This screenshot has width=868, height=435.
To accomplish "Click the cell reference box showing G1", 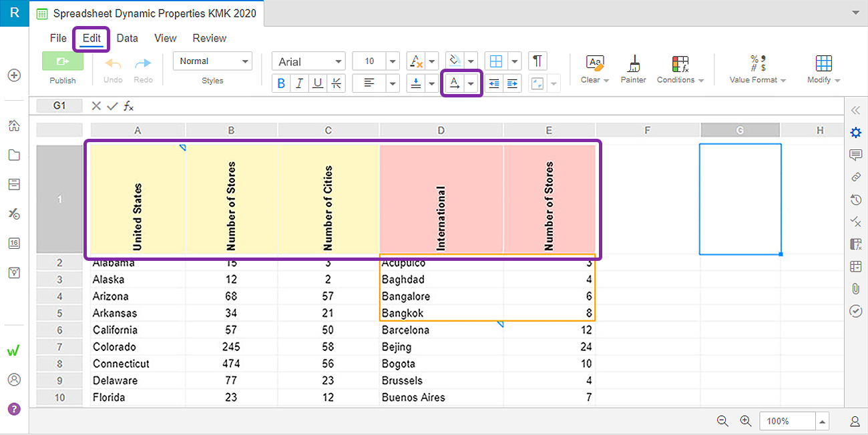I will 59,105.
